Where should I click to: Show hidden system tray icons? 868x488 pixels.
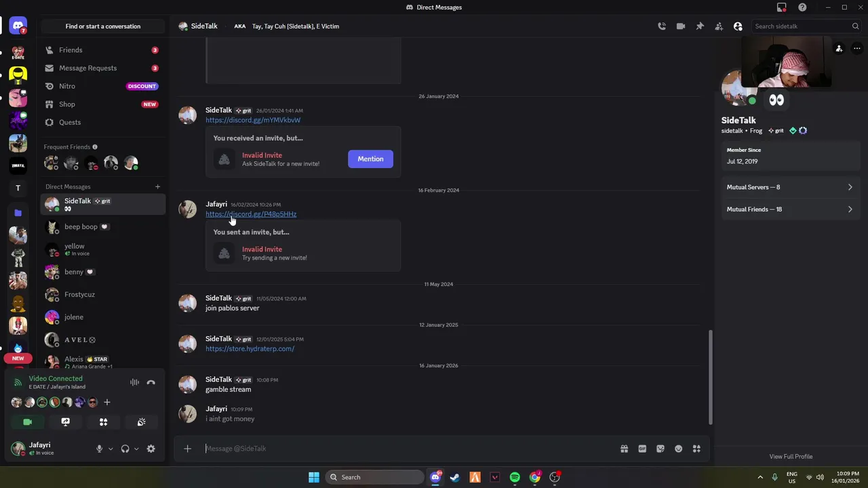[x=760, y=477]
